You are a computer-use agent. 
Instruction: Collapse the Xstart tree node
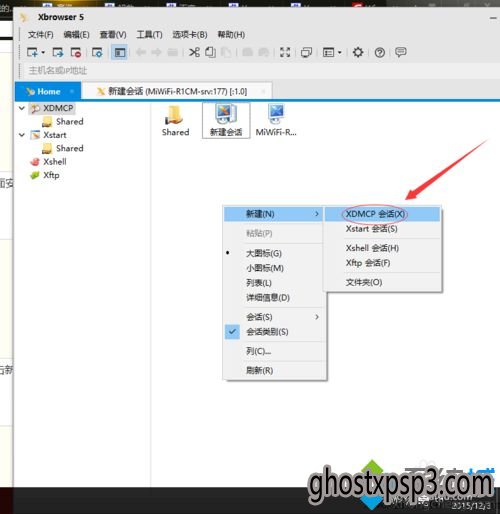click(22, 135)
